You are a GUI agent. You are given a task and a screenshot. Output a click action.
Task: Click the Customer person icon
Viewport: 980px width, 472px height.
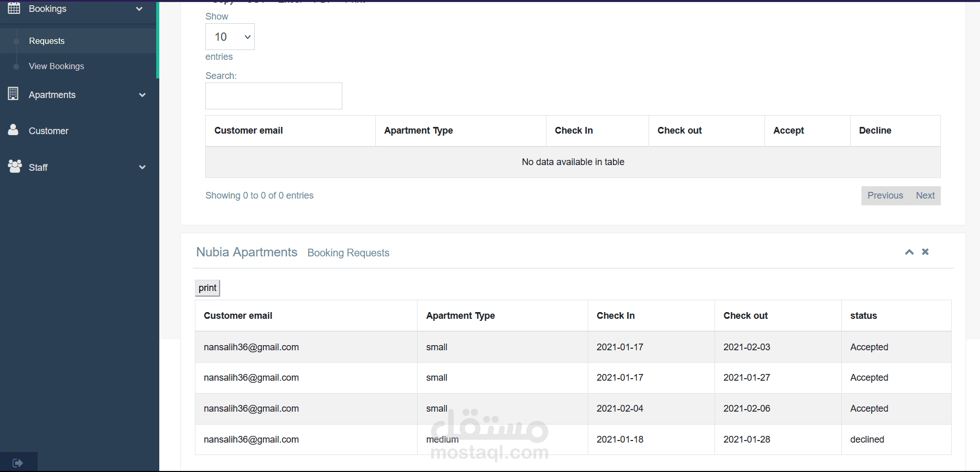coord(13,129)
